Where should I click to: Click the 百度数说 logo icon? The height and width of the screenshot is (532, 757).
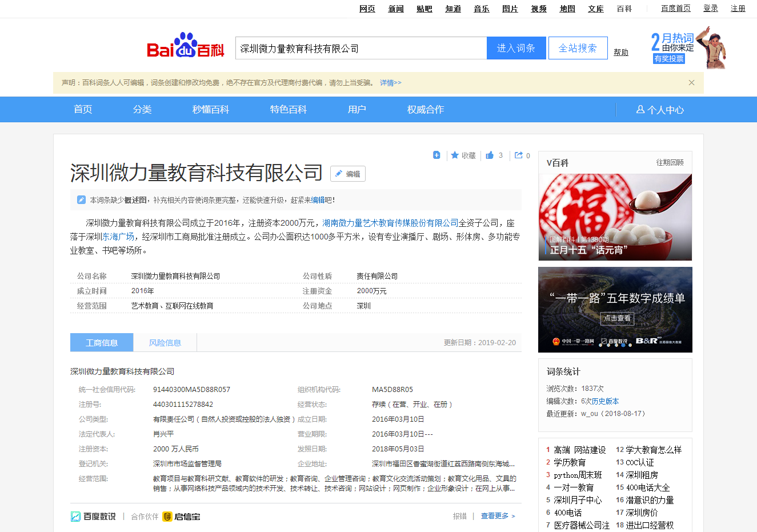(x=75, y=517)
